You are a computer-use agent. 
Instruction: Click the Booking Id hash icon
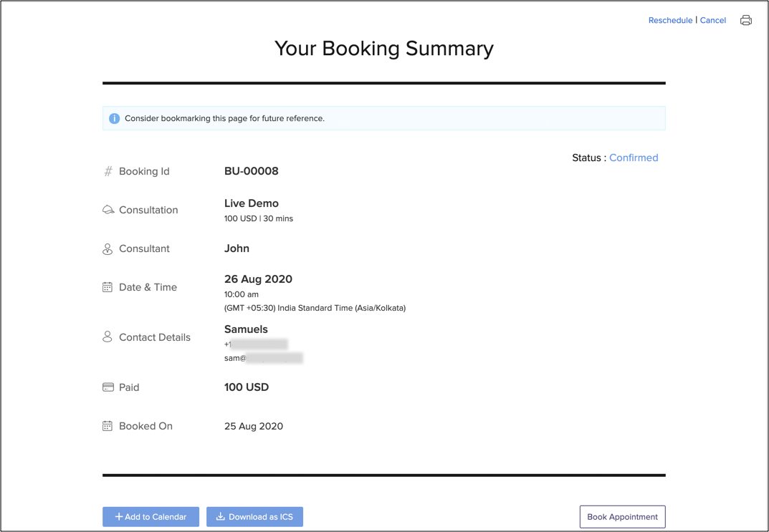pyautogui.click(x=108, y=171)
